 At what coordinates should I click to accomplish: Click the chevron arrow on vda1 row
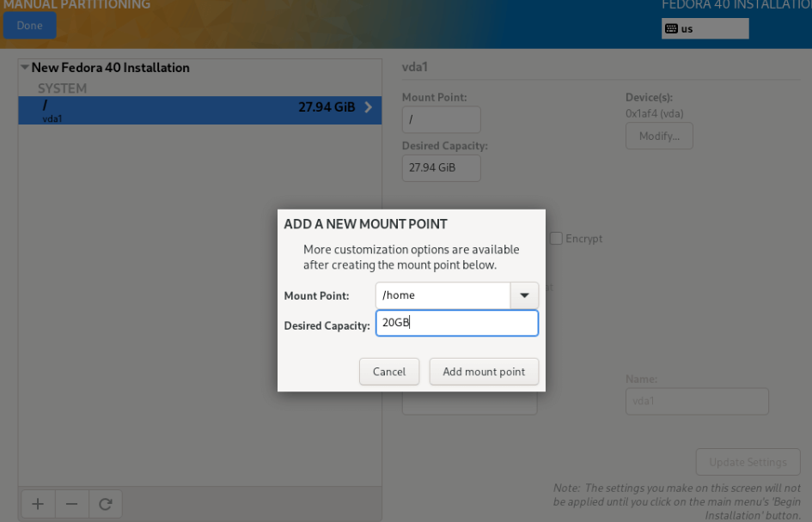[x=369, y=107]
